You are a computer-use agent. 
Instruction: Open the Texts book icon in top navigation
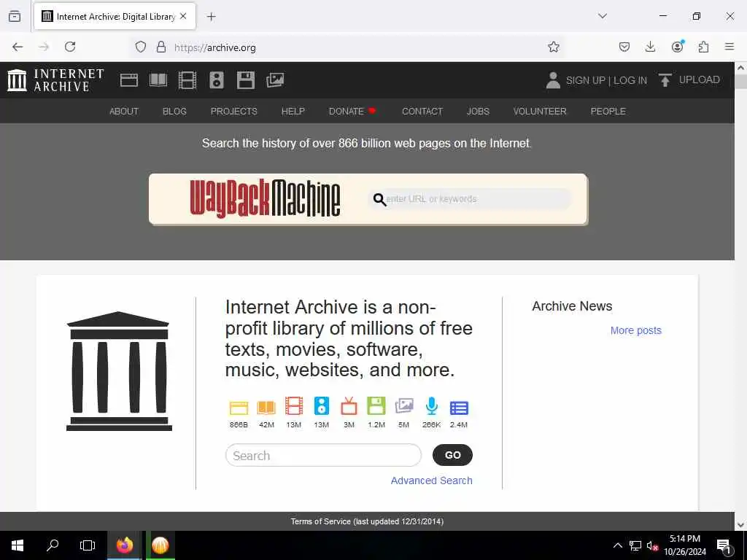(158, 80)
